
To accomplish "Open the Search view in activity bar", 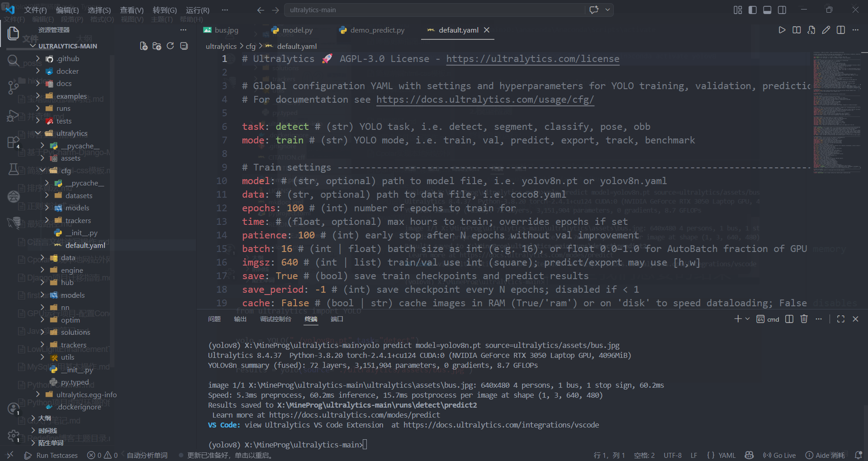I will [14, 61].
